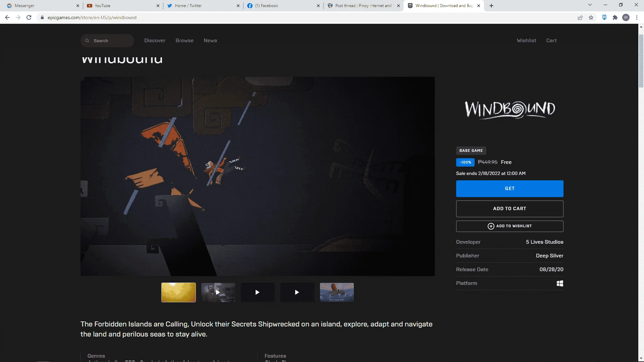Click the Windows platform icon
This screenshot has height=362, width=644.
pos(560,284)
